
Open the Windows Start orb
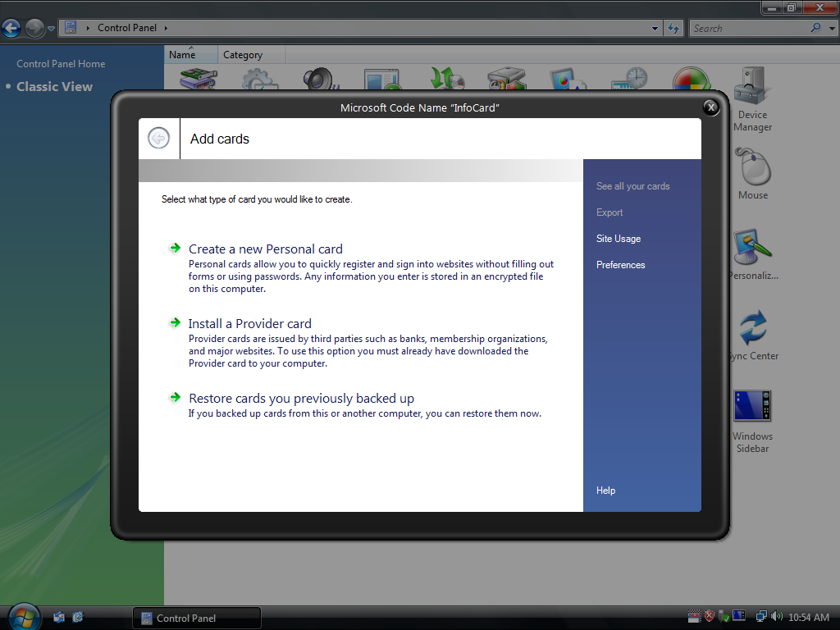click(x=24, y=617)
